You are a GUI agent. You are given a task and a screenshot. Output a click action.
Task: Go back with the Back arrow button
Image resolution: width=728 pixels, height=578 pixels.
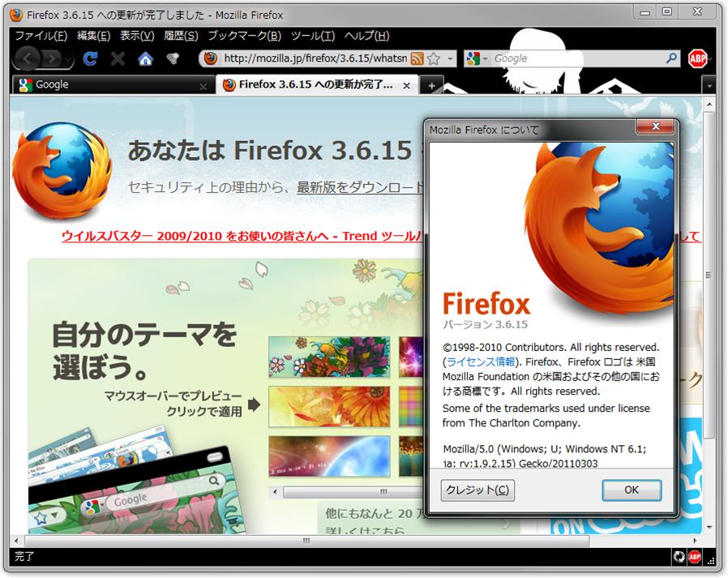click(28, 59)
